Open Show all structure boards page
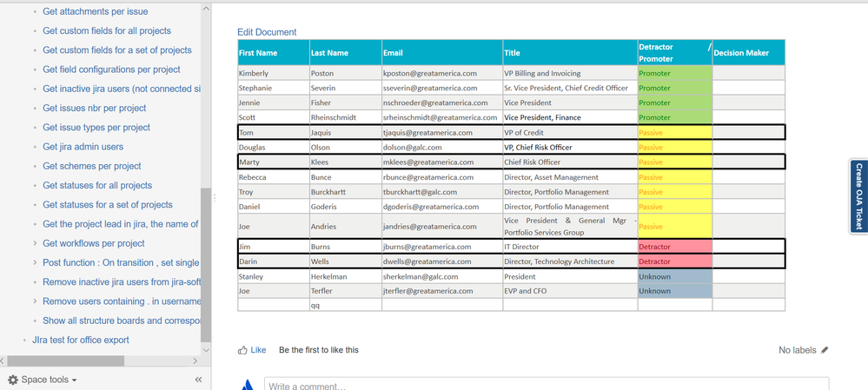This screenshot has height=390, width=868. (x=122, y=321)
